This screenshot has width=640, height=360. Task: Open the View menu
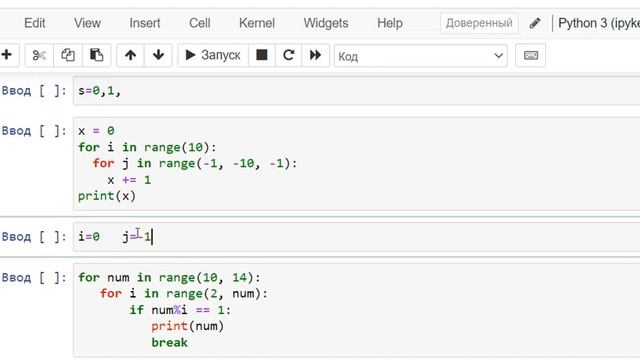tap(87, 23)
